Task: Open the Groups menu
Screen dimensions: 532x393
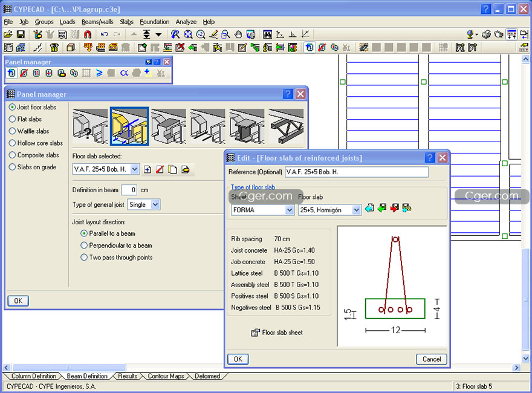Action: tap(44, 22)
